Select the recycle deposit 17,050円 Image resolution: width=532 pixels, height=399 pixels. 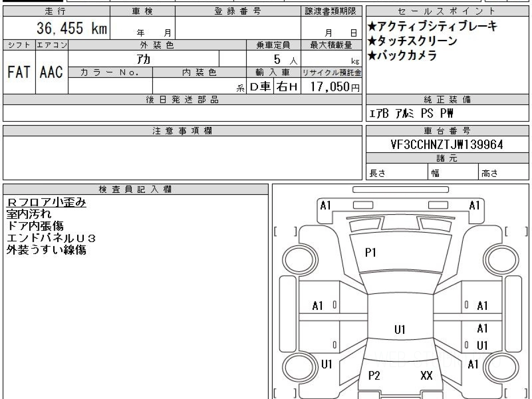[x=335, y=86]
